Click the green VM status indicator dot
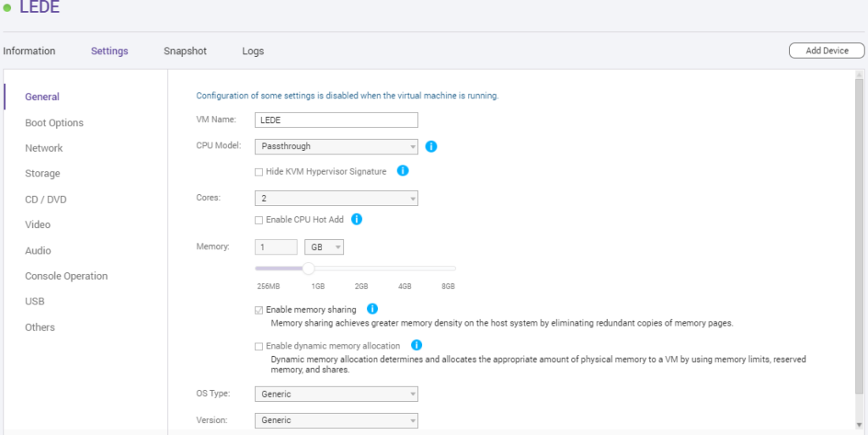The image size is (868, 435). 7,8
